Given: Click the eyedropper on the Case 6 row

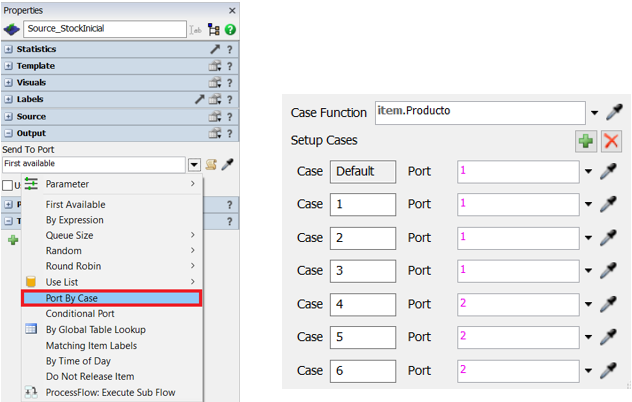Looking at the screenshot, I should coord(607,371).
